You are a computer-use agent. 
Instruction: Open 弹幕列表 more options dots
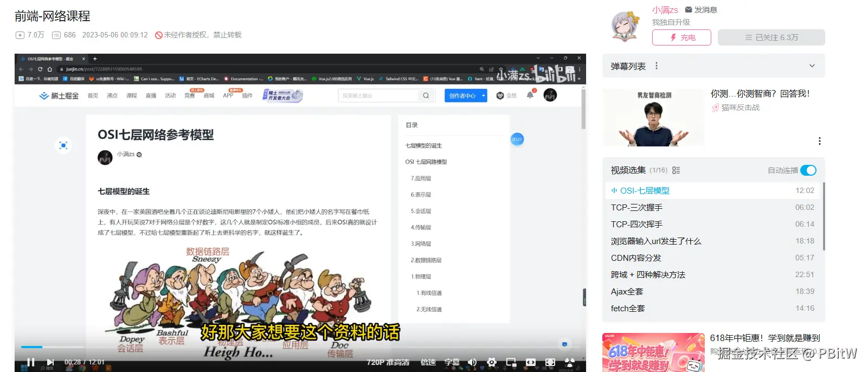[657, 66]
